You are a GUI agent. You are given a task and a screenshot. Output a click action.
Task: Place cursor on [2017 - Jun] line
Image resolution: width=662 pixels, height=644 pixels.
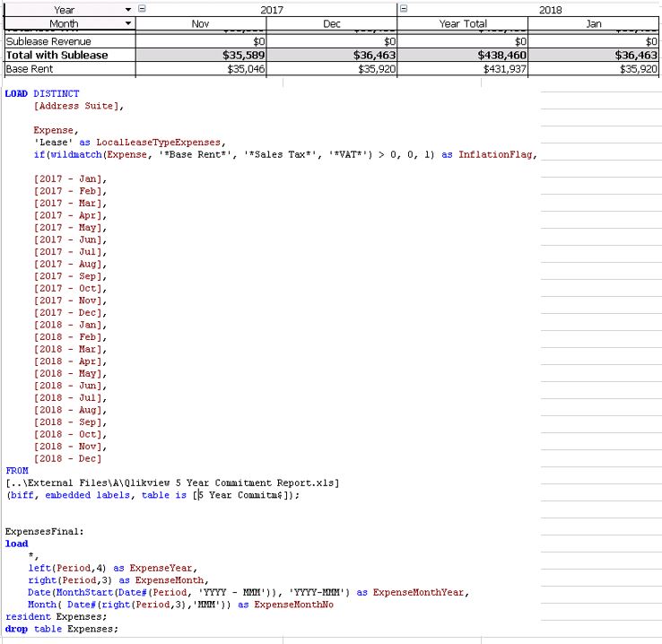pos(70,239)
